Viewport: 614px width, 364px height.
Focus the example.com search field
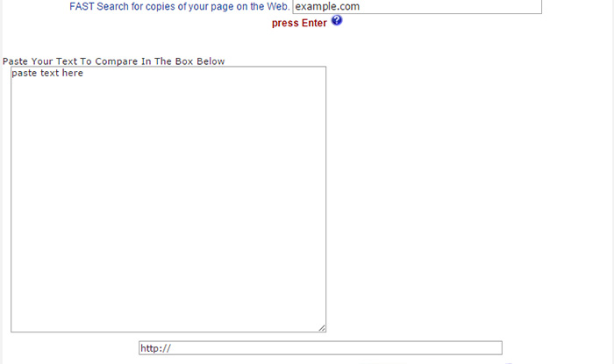pos(417,7)
